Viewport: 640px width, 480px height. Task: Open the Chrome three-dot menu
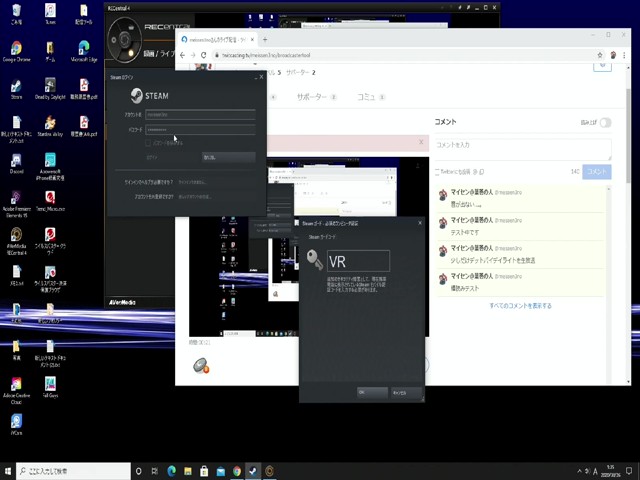pos(624,55)
